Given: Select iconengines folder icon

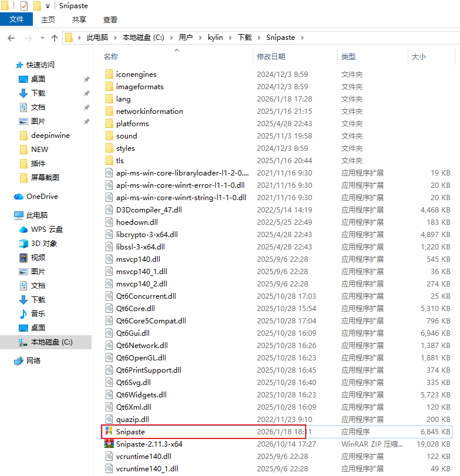Looking at the screenshot, I should pos(109,74).
